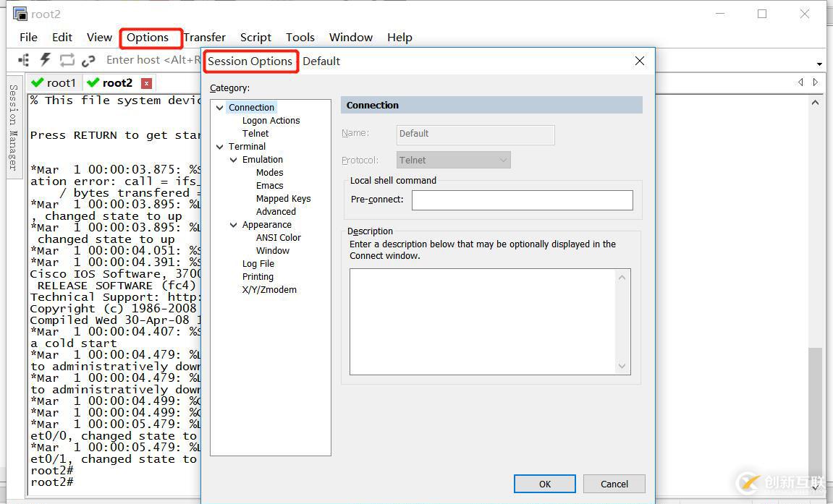
Task: Open the Edit menu
Action: [62, 37]
